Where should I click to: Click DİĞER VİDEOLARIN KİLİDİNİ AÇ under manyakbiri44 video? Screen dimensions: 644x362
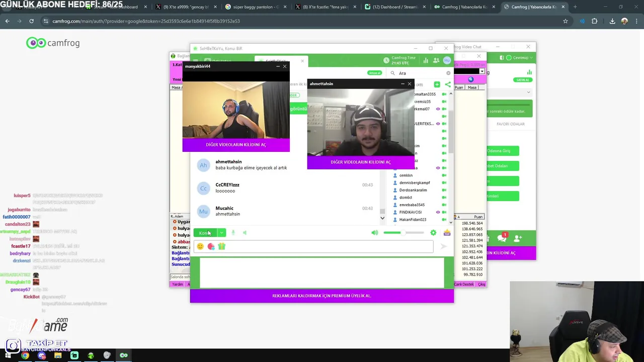(236, 145)
